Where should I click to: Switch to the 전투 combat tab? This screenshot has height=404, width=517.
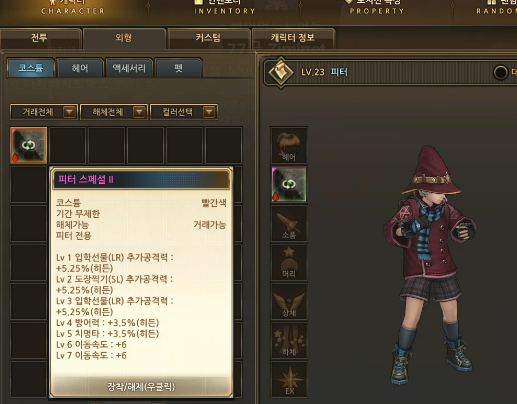coord(40,38)
